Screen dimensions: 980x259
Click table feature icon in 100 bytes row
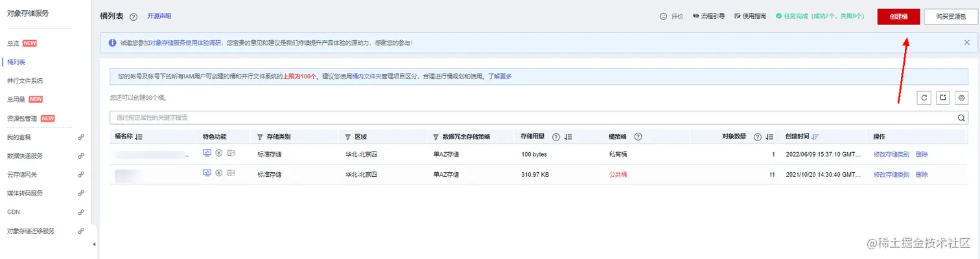[231, 153]
